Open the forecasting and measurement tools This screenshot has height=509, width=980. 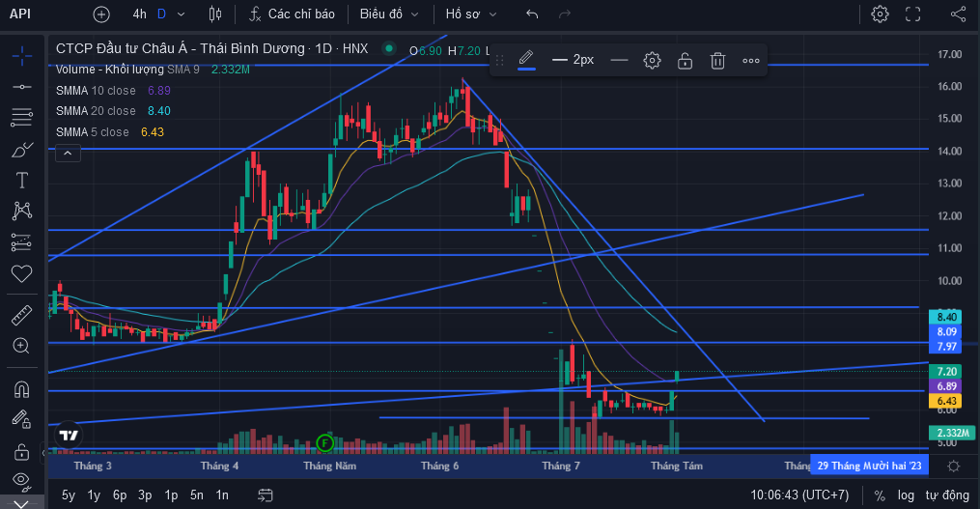[22, 242]
